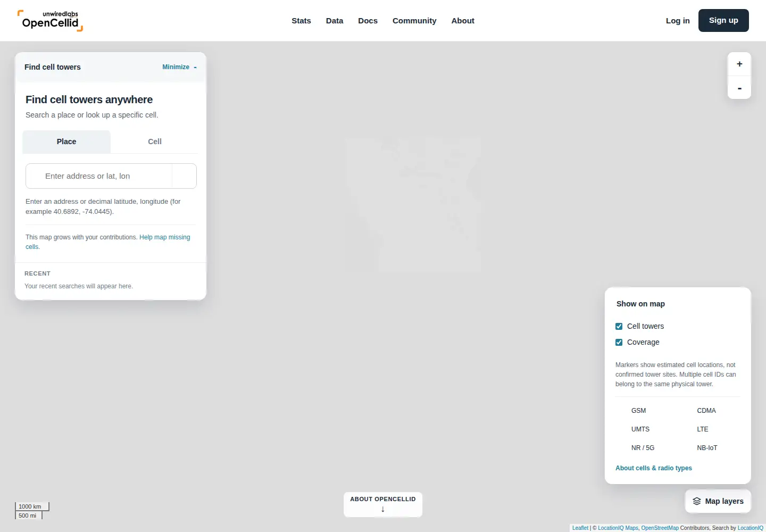Click the RECENT section label
The width and height of the screenshot is (766, 532).
(x=37, y=273)
